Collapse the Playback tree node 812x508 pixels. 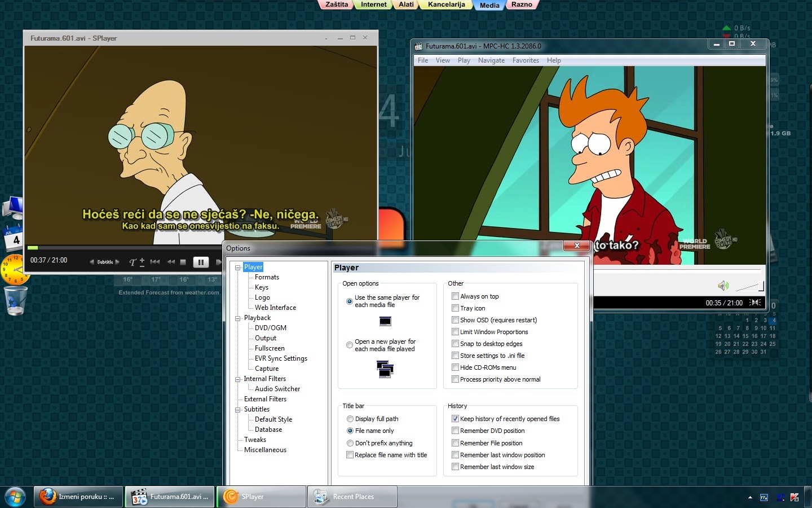[x=238, y=318]
